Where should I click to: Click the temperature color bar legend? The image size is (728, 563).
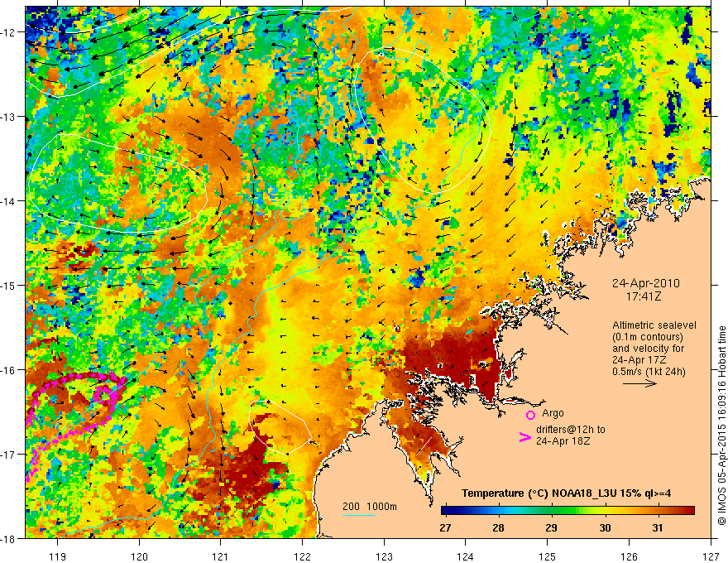(568, 511)
